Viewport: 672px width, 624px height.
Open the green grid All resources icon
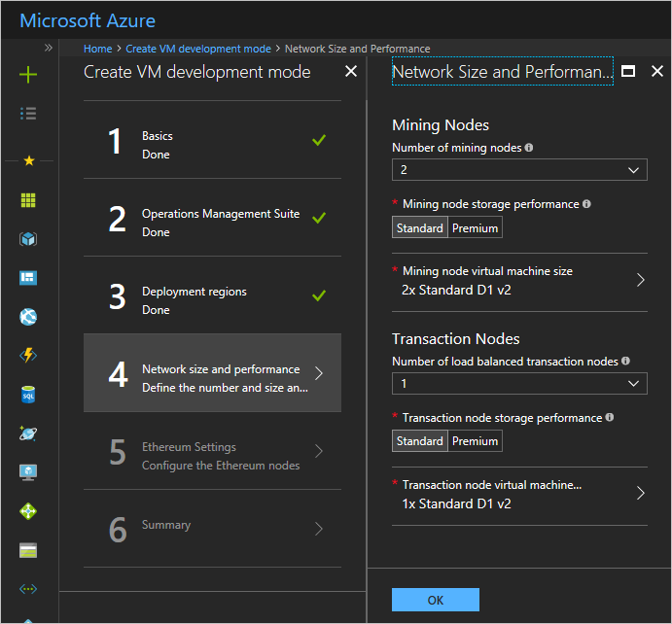[28, 200]
